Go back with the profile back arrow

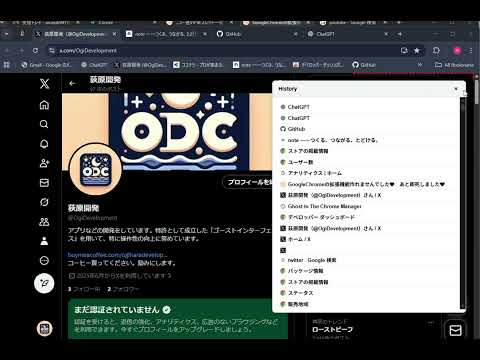[x=72, y=83]
